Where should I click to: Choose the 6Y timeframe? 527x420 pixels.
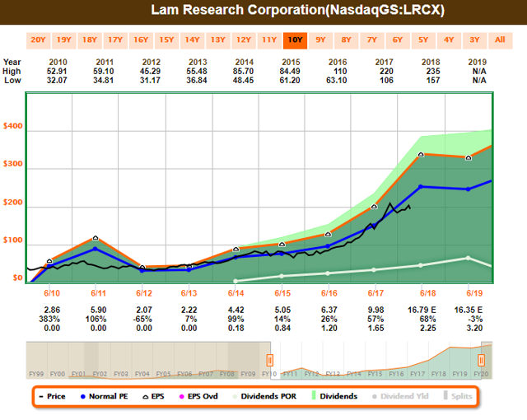pos(398,40)
